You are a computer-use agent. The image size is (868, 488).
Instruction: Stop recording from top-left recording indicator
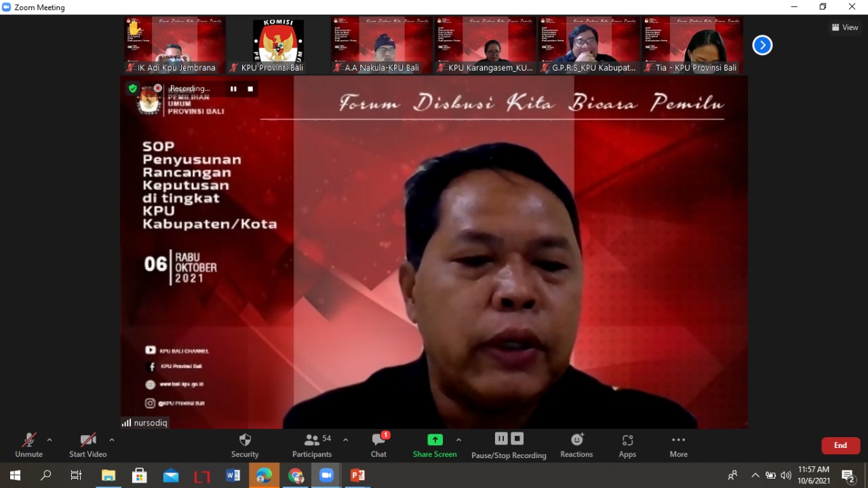tap(250, 89)
